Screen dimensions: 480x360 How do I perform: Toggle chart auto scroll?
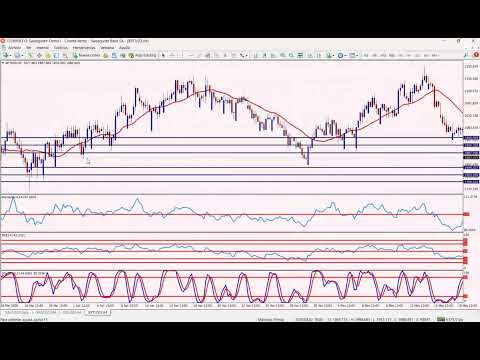tap(310, 55)
